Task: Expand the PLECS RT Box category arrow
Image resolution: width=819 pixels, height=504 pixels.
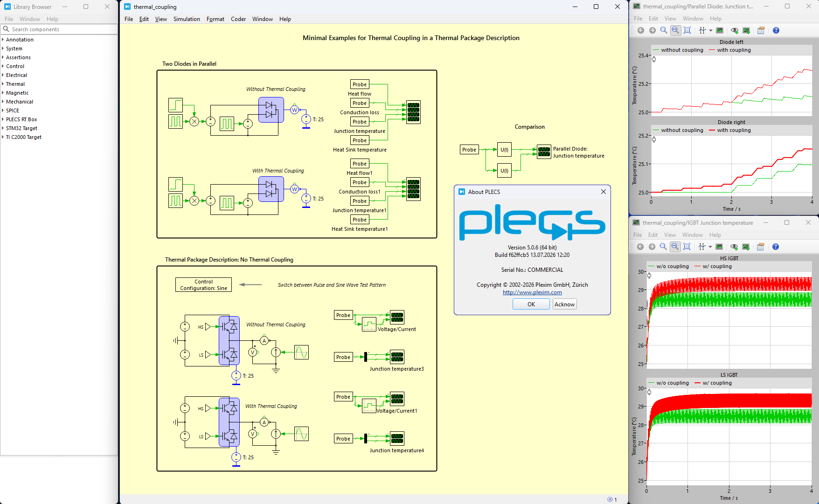Action: coord(3,119)
